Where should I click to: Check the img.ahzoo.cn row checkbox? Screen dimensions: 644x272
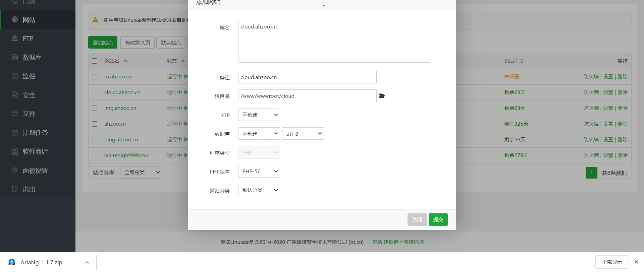pos(95,108)
